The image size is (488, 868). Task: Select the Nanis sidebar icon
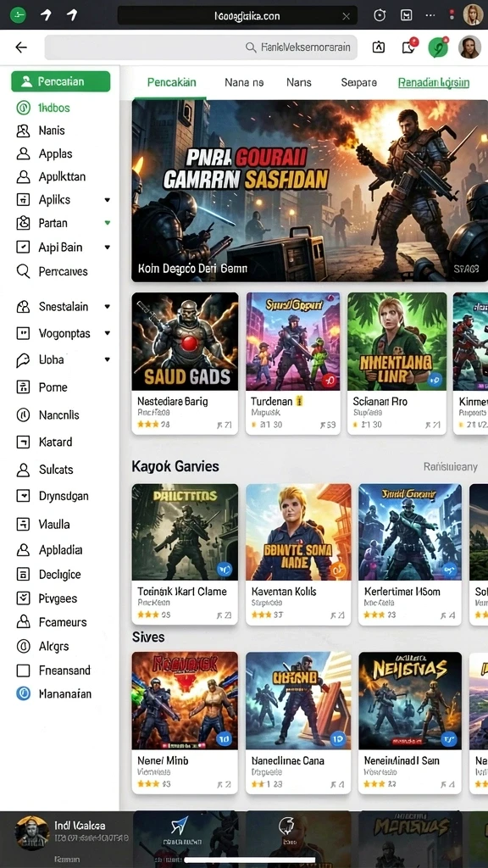23,131
